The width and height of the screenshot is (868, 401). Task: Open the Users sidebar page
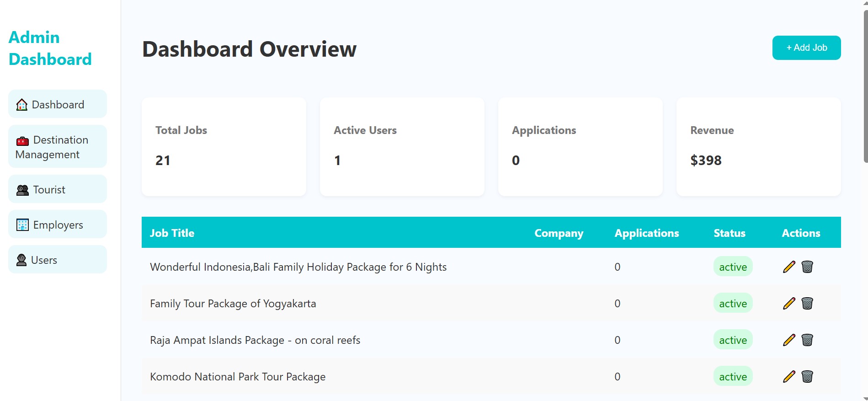(58, 260)
